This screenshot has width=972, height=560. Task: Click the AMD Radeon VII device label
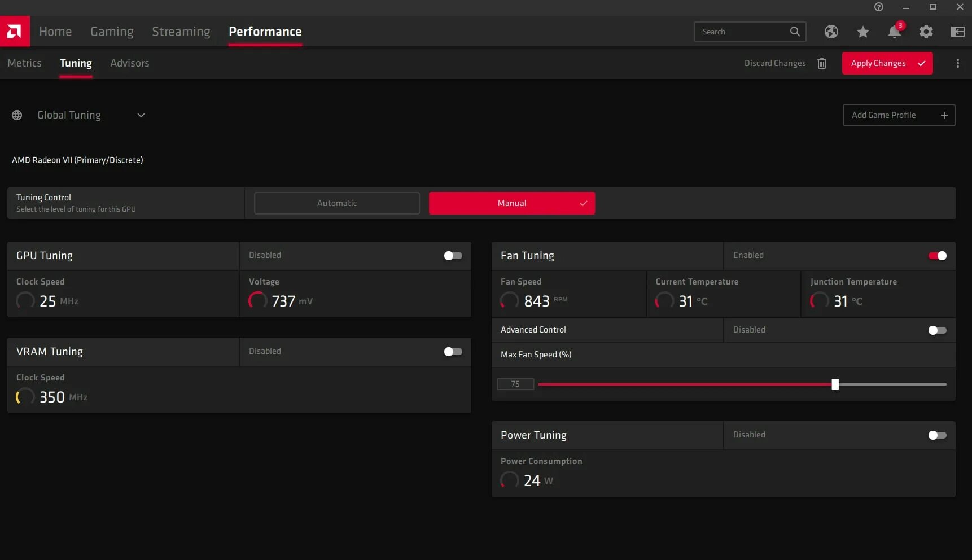tap(77, 160)
